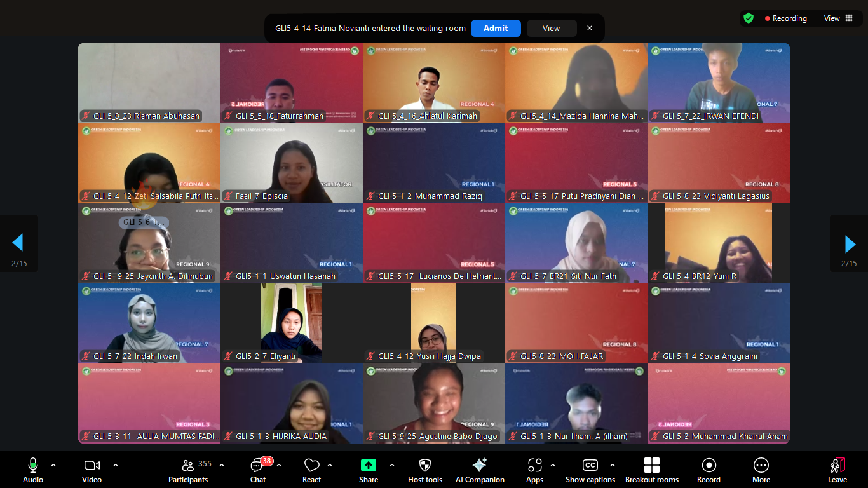Open the More options menu
This screenshot has height=488, width=868.
761,466
